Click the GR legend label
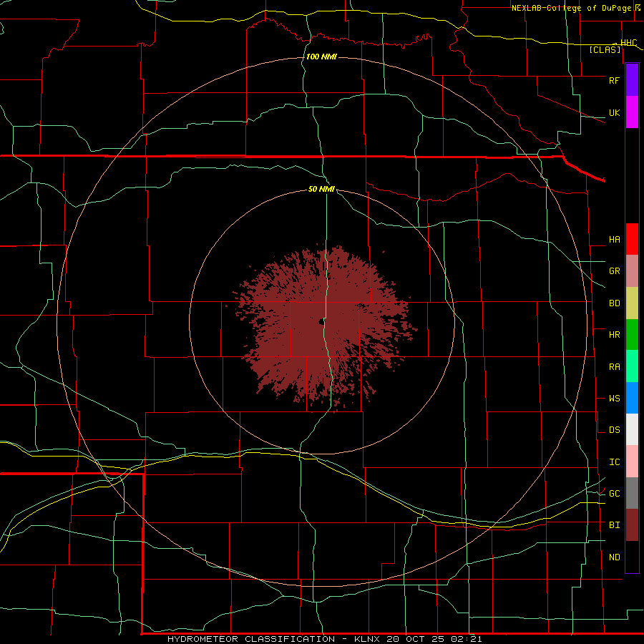 coord(614,271)
